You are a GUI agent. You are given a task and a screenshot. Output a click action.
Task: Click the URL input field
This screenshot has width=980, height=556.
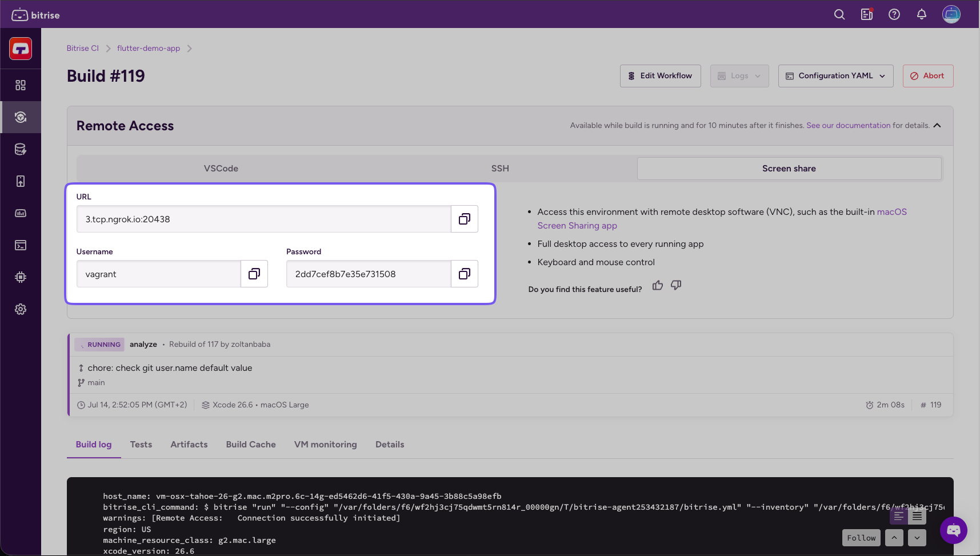point(264,219)
